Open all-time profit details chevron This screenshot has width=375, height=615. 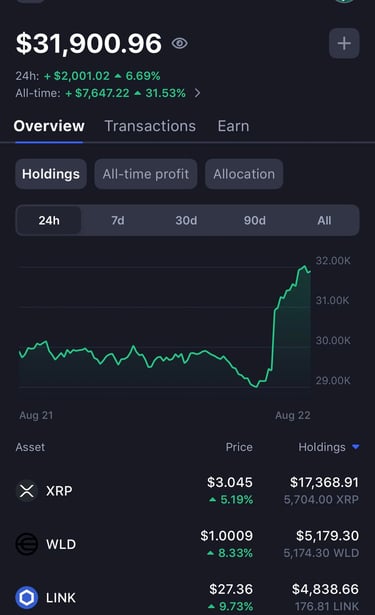[x=197, y=93]
